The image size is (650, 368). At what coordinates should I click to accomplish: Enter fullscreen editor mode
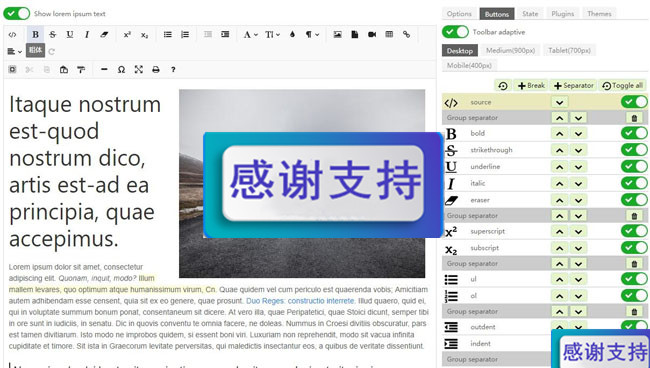pyautogui.click(x=138, y=70)
